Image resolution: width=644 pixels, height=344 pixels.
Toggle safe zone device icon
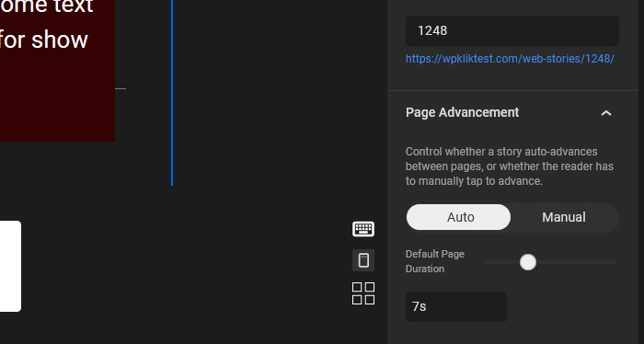click(363, 260)
